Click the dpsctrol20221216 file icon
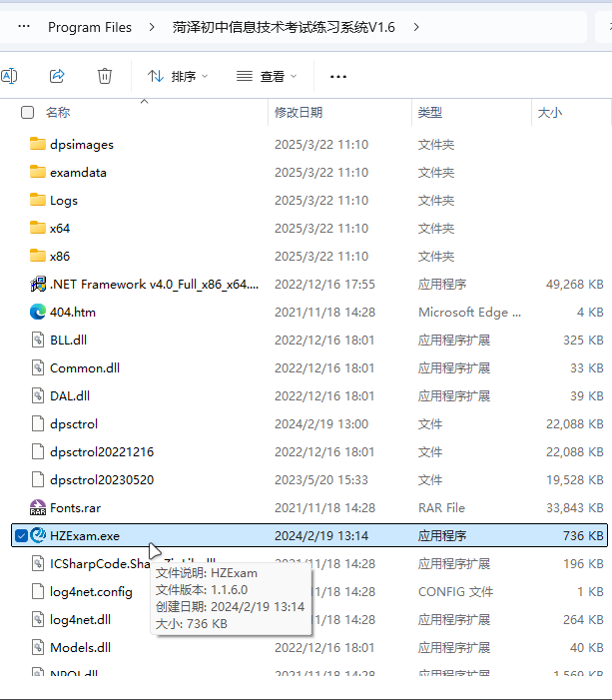 point(38,451)
